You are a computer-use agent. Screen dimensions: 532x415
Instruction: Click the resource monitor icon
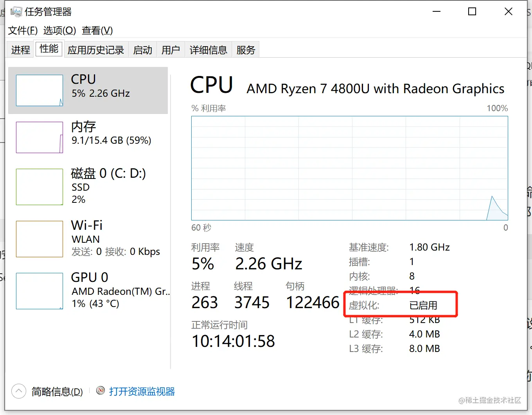click(101, 391)
